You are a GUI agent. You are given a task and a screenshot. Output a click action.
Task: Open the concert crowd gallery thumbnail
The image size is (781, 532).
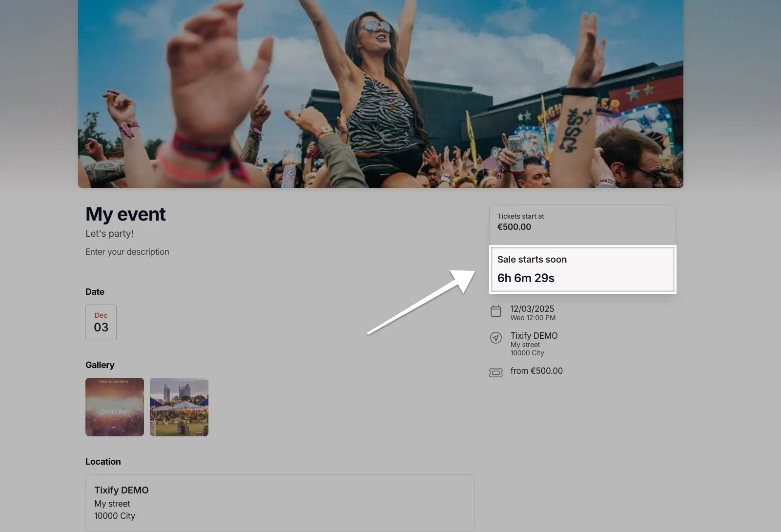pyautogui.click(x=115, y=407)
